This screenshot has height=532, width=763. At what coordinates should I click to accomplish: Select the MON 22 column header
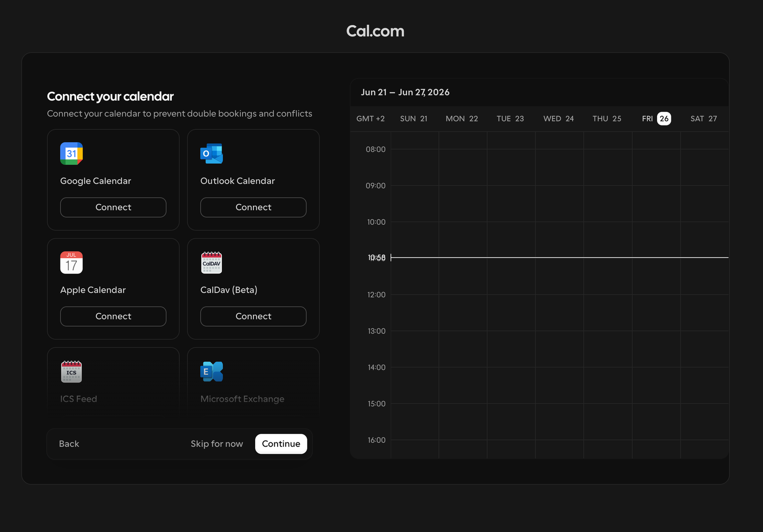462,119
